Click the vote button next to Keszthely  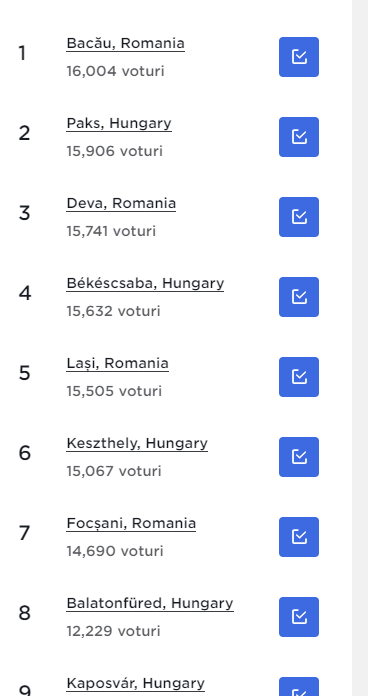tap(299, 457)
